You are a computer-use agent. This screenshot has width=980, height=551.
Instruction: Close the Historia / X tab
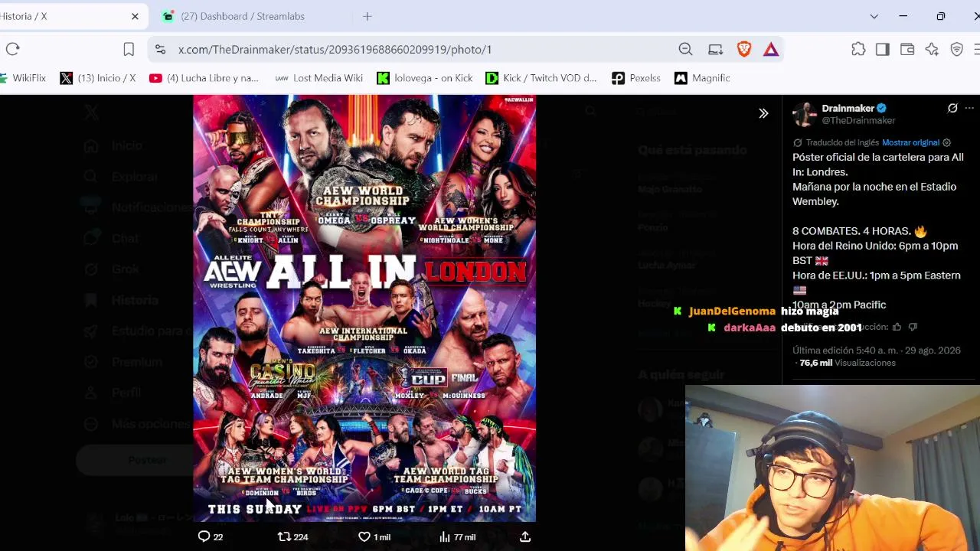pyautogui.click(x=135, y=16)
